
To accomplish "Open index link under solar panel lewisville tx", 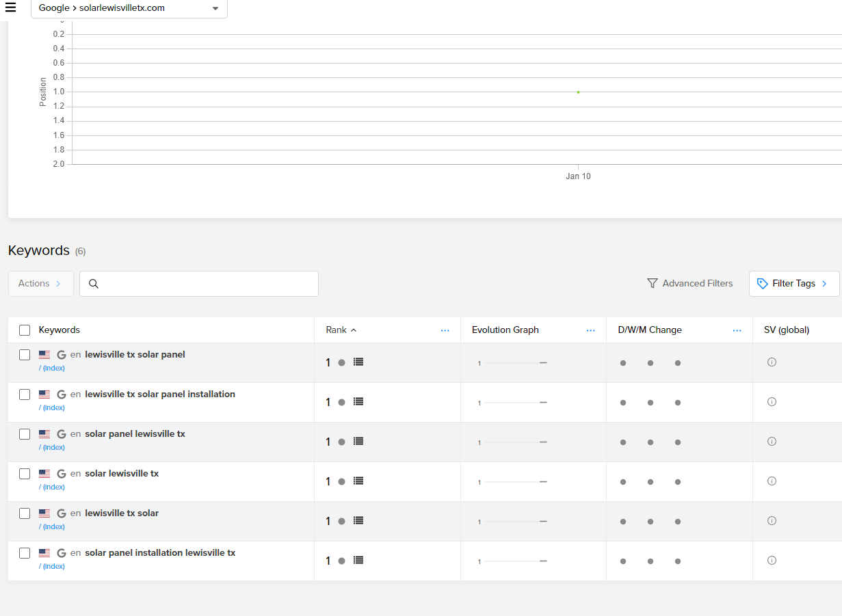I will coord(52,447).
